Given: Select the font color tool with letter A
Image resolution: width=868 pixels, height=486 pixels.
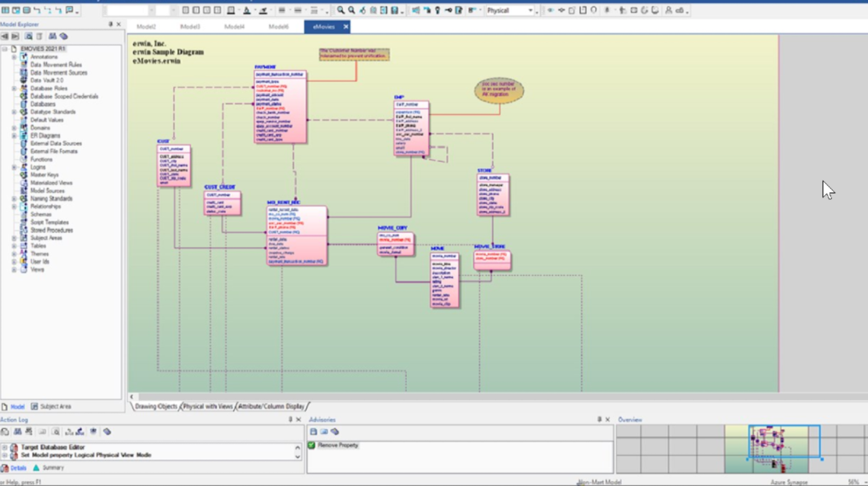Looking at the screenshot, I should pyautogui.click(x=247, y=10).
